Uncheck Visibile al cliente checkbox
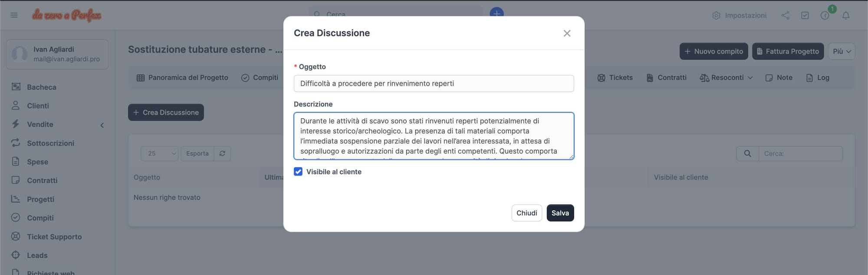The image size is (868, 275). [298, 172]
